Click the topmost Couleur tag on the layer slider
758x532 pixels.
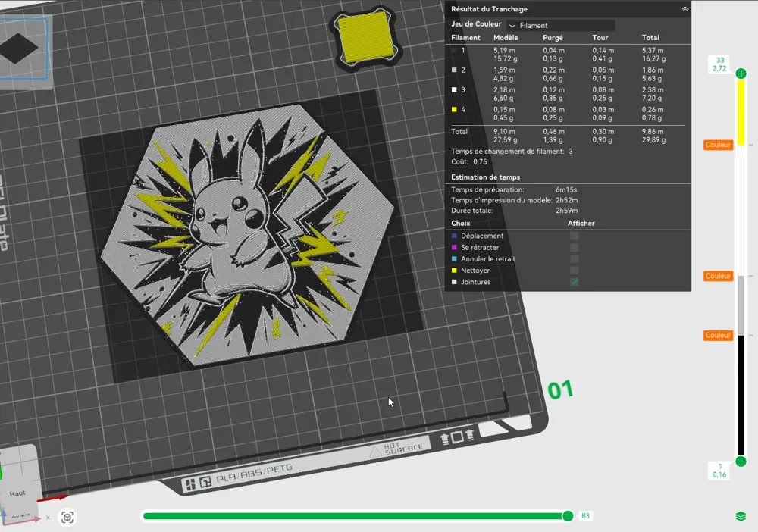718,145
